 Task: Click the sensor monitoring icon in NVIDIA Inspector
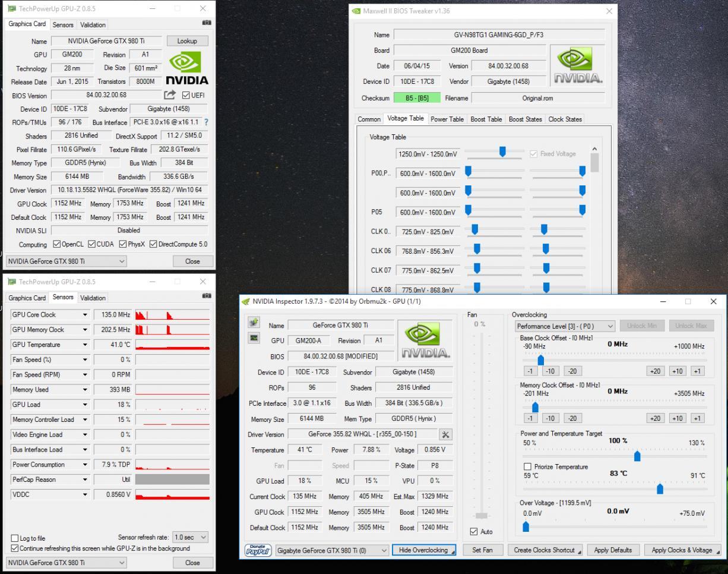(x=254, y=338)
